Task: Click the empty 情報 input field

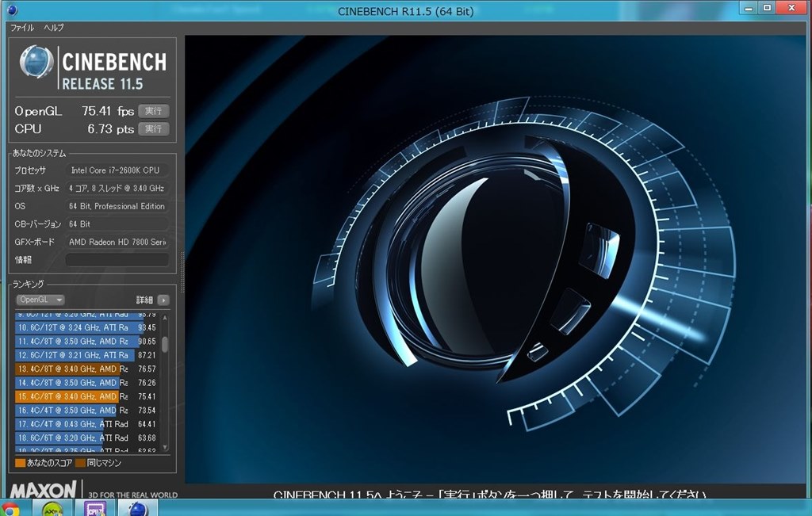Action: 117,260
